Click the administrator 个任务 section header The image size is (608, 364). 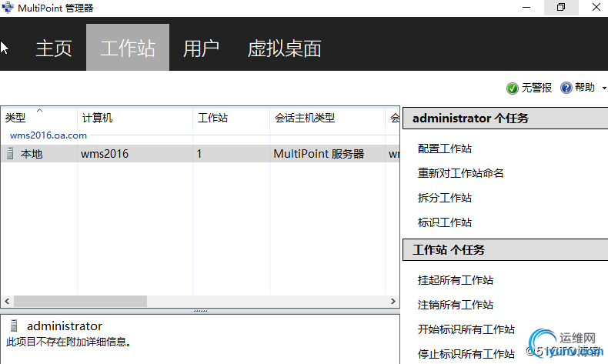505,119
